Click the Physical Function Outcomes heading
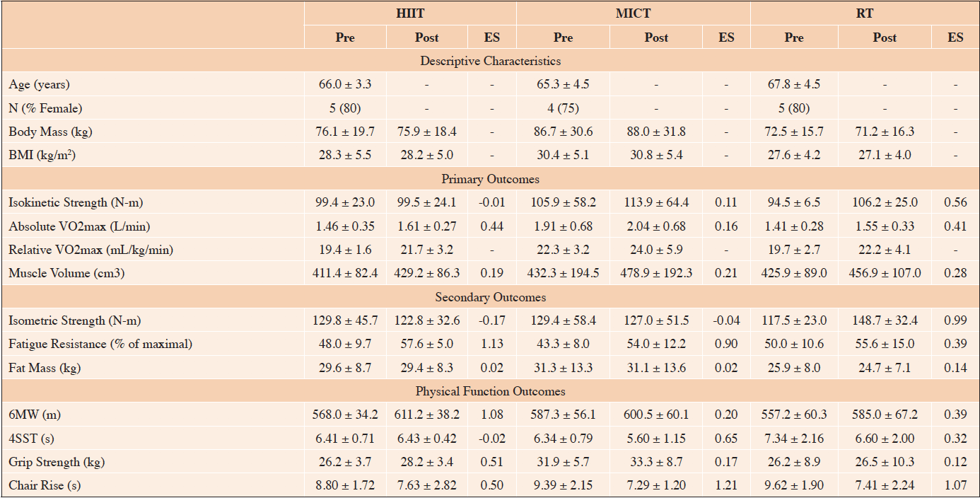This screenshot has width=980, height=498. pos(491,391)
